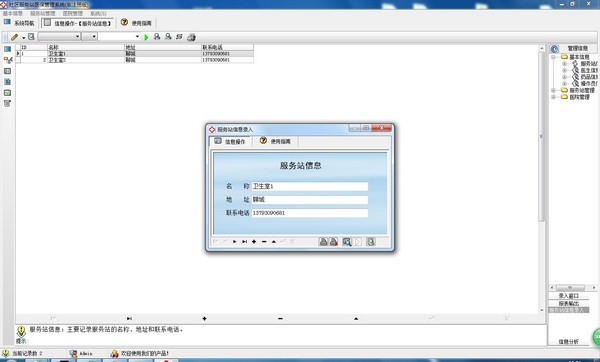Open the 系统(S) menu
600x362 pixels.
tap(98, 13)
